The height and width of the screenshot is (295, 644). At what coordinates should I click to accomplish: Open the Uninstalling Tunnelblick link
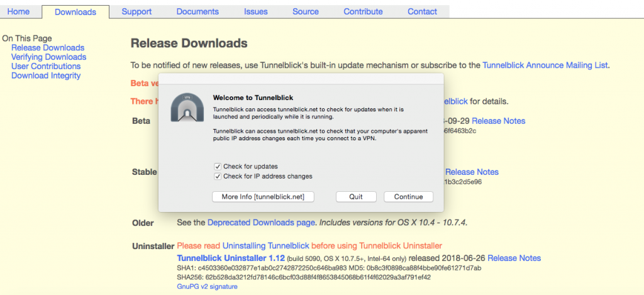click(x=266, y=246)
